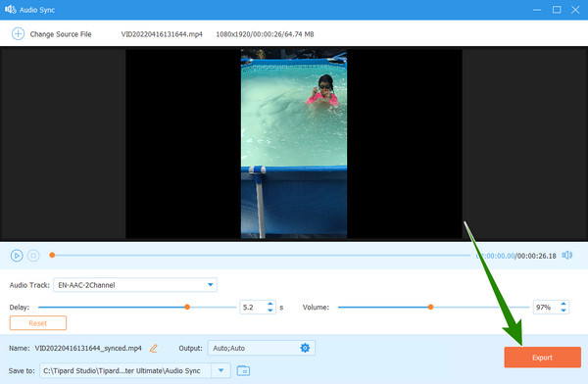This screenshot has height=384, width=588.
Task: Play the video preview
Action: pyautogui.click(x=17, y=256)
